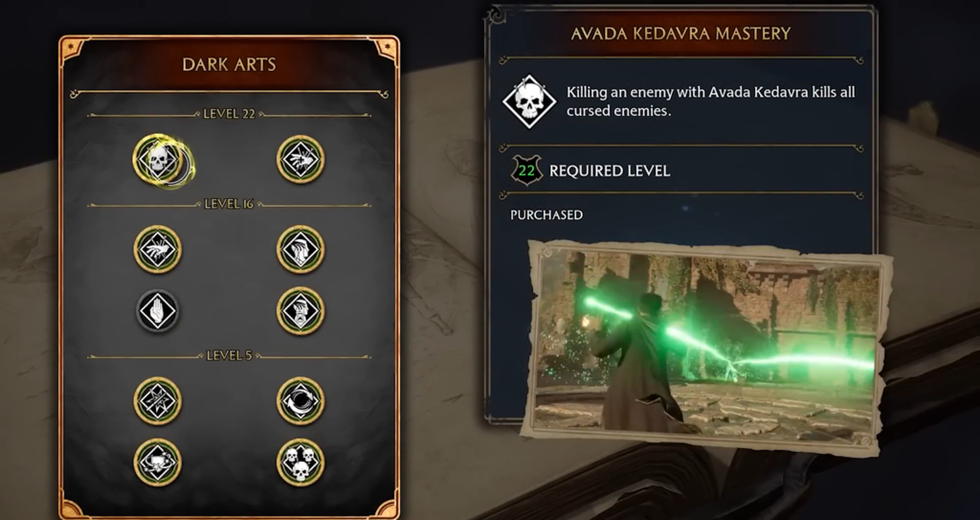The width and height of the screenshot is (980, 520).
Task: Open the green spell preview thumbnail
Action: tap(706, 346)
